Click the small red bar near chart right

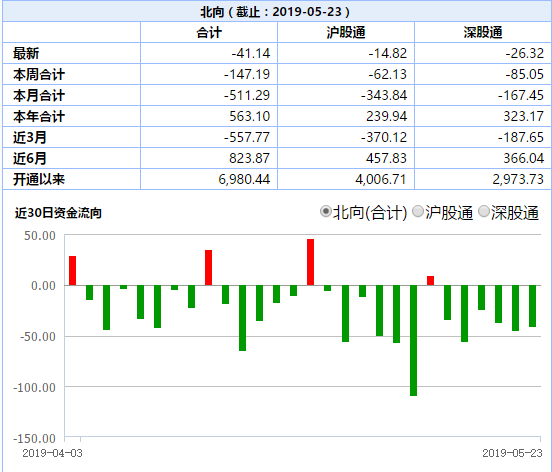pyautogui.click(x=430, y=281)
